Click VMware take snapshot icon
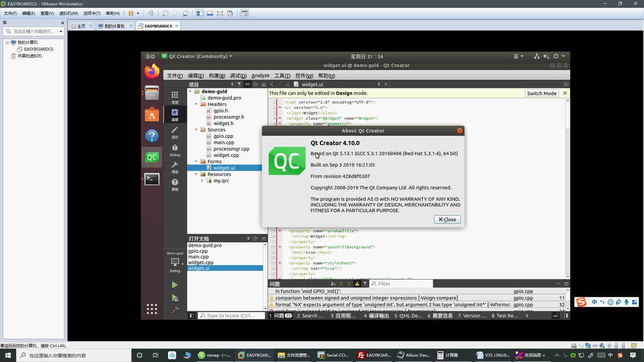The image size is (644, 362). pyautogui.click(x=166, y=13)
